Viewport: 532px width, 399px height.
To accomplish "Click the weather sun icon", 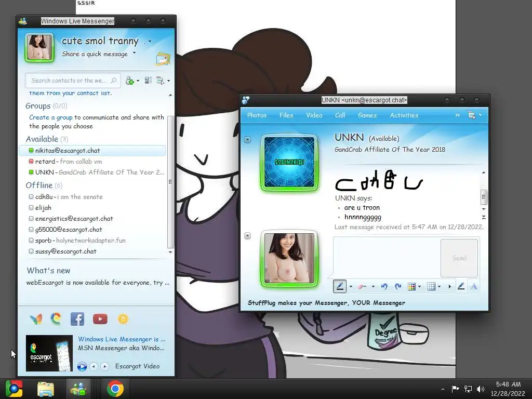I will click(123, 319).
